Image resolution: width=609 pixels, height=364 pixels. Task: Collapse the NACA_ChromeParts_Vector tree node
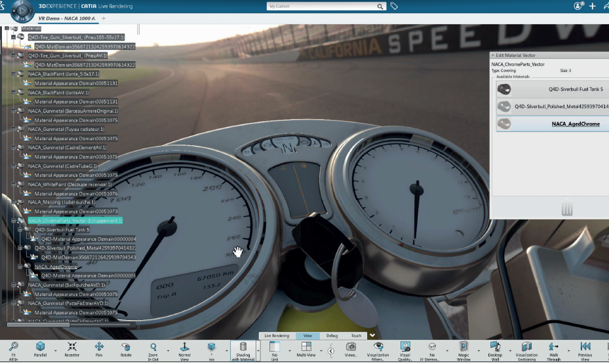click(13, 221)
